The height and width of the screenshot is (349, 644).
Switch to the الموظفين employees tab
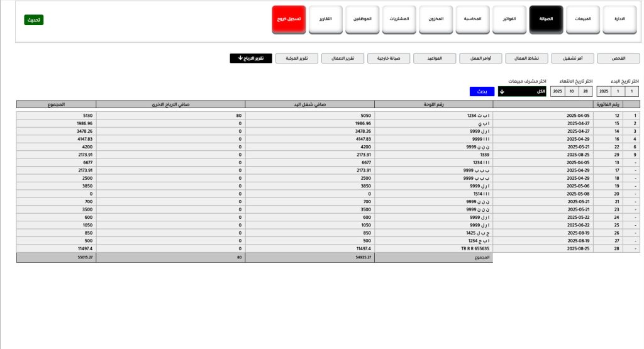(362, 20)
